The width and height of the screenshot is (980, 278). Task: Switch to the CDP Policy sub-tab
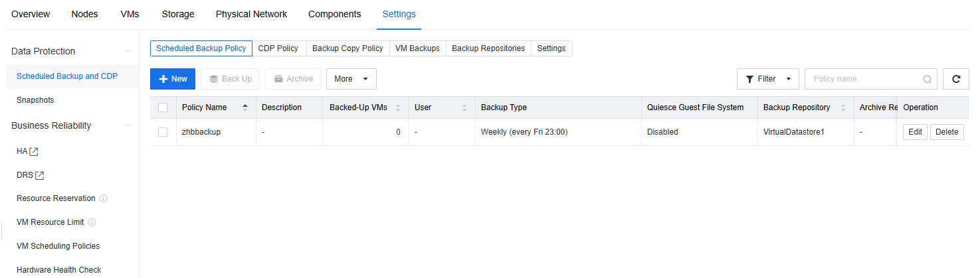point(278,48)
